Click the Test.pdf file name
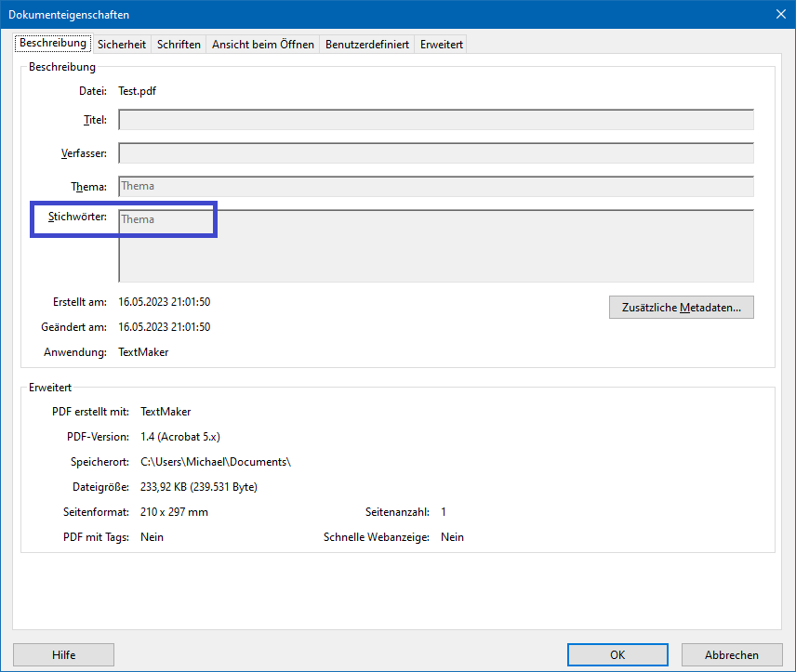Viewport: 796px width, 672px height. (x=137, y=91)
